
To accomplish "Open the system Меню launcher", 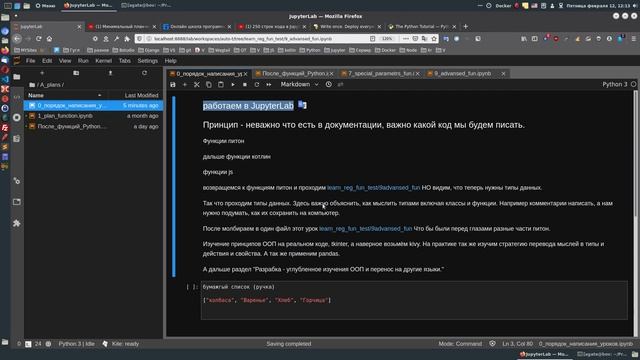I will click(x=45, y=6).
